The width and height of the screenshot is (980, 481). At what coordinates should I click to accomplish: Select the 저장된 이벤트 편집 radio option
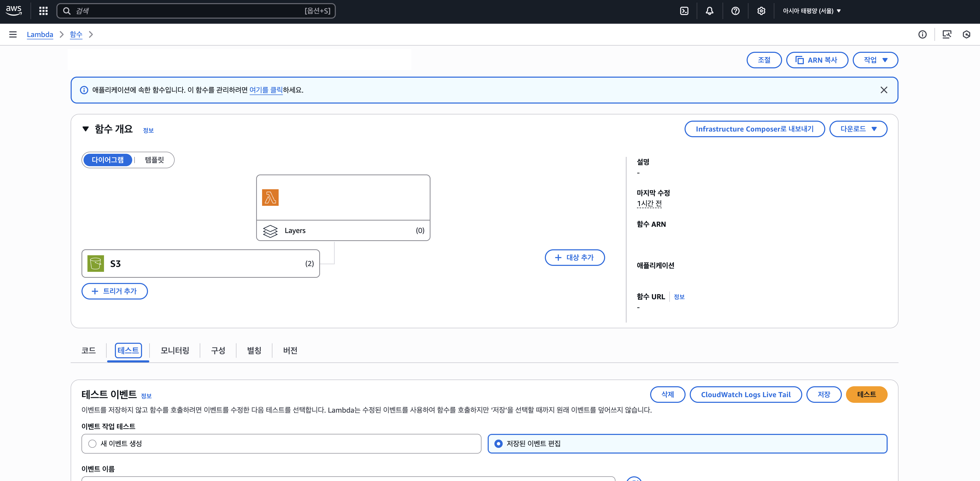[x=498, y=444]
